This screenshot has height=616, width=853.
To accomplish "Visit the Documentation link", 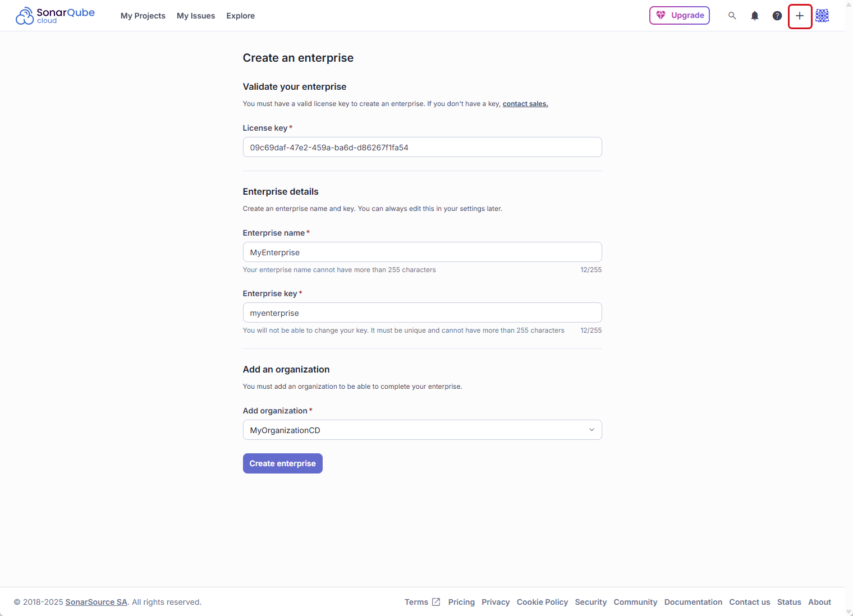I will click(693, 601).
